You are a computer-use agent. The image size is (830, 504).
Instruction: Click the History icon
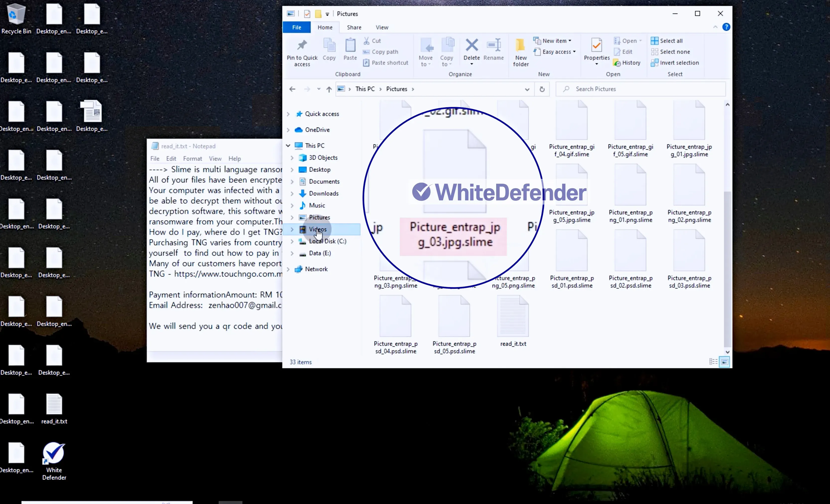(617, 63)
